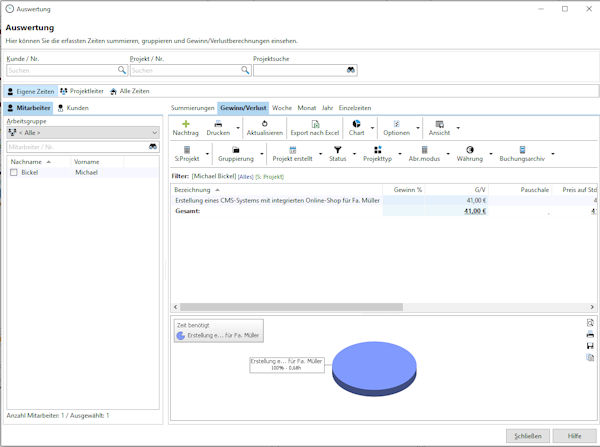Viewport: 600px width, 447px height.
Task: Click the Buchungsarchiv icon
Action: point(522,150)
